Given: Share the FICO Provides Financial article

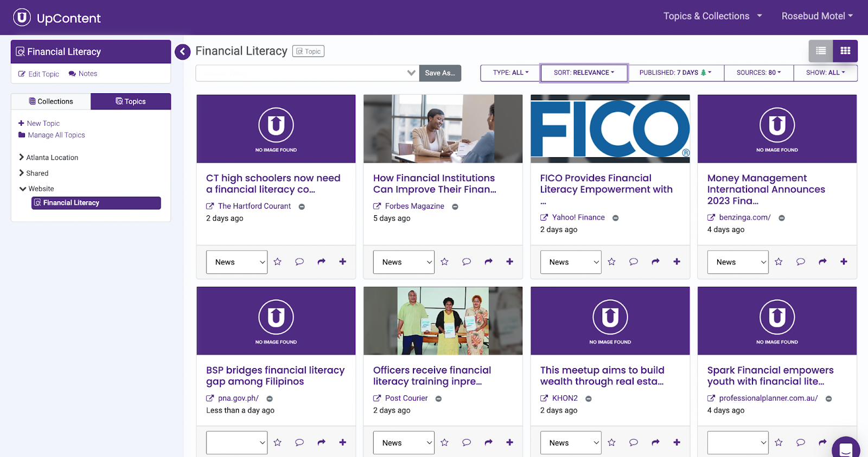Looking at the screenshot, I should [655, 262].
